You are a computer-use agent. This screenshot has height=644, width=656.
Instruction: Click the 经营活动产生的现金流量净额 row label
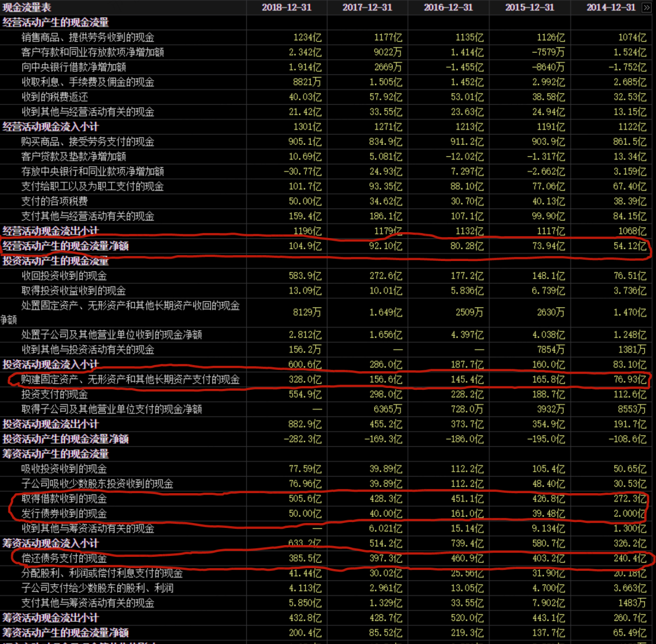(x=66, y=246)
